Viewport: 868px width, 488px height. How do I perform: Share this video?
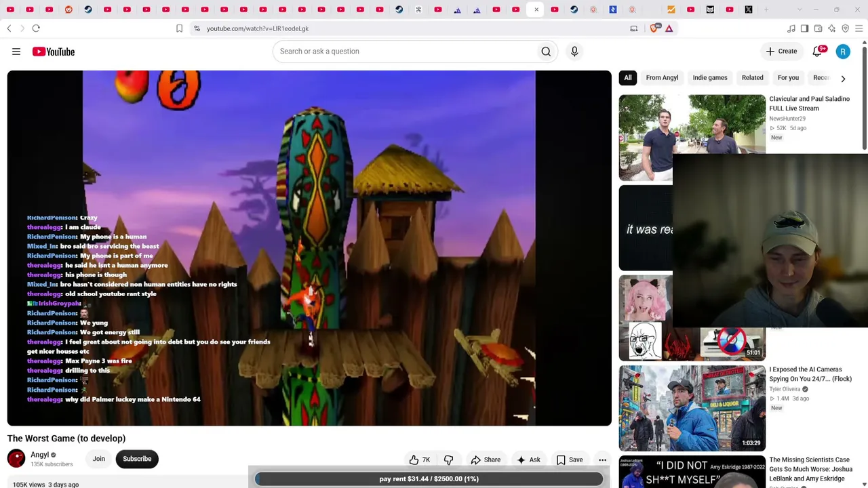tap(486, 460)
